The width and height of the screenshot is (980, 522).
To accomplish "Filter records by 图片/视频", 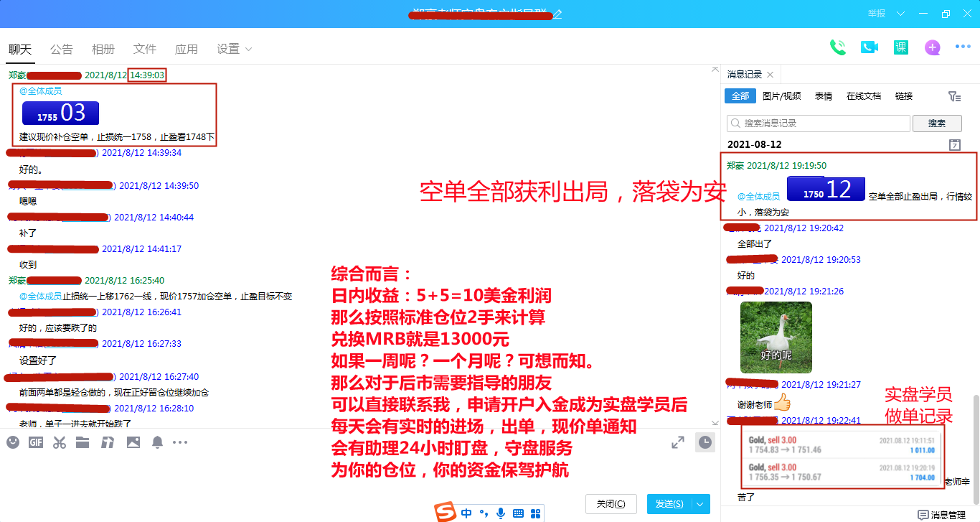I will (781, 96).
